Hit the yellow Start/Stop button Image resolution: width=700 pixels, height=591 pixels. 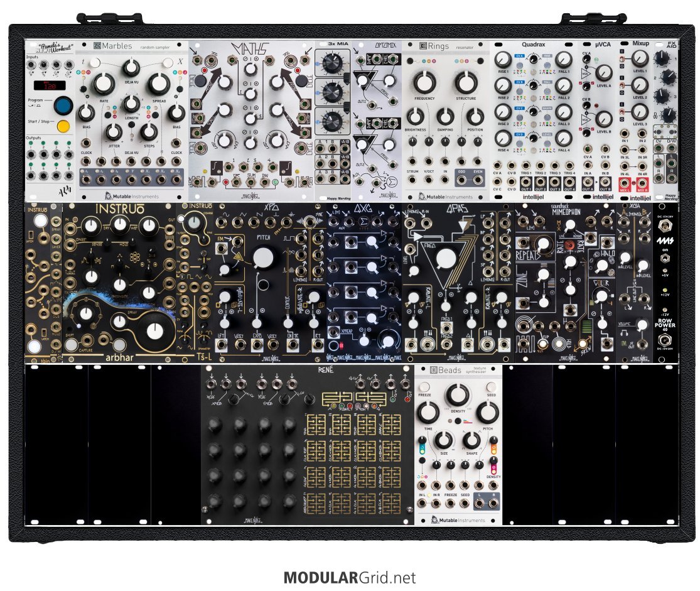(x=63, y=126)
